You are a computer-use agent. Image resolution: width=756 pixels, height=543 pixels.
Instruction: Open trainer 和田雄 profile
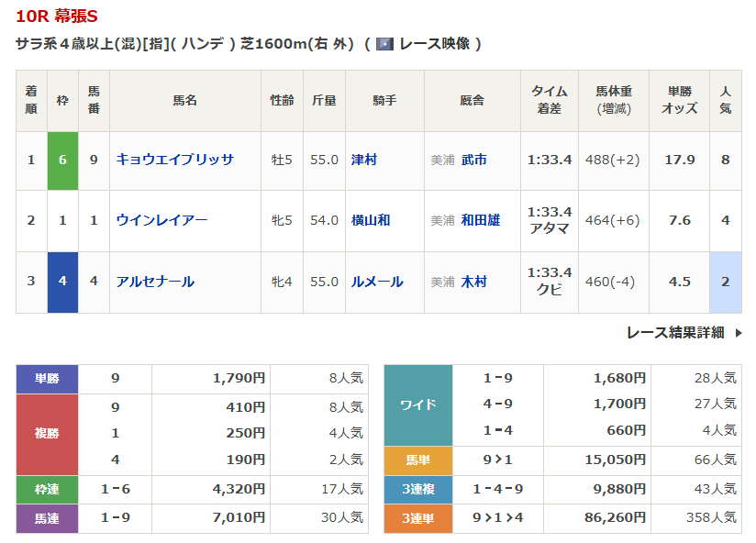click(x=481, y=220)
